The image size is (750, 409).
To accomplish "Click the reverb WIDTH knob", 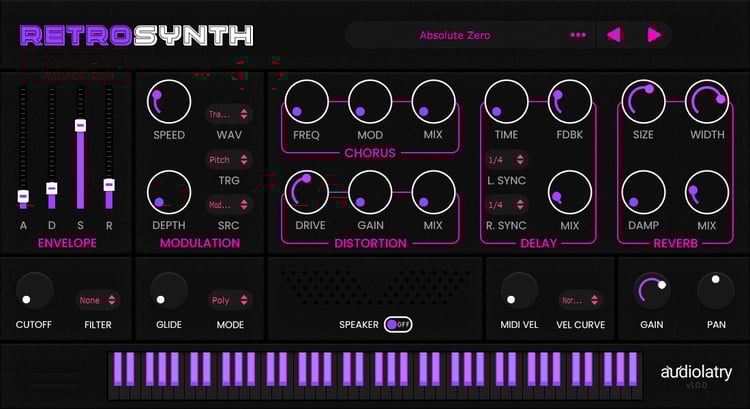I will (x=707, y=102).
